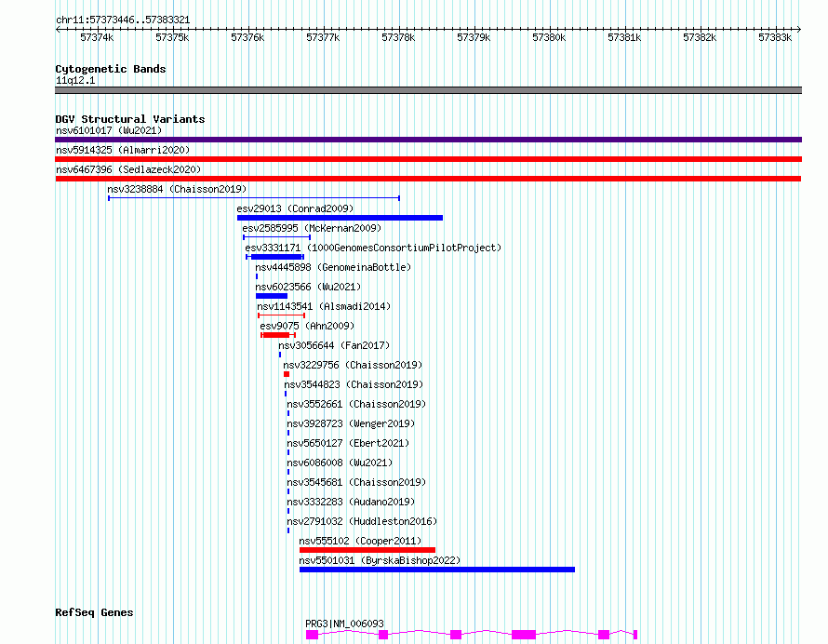
Task: Click the 57374k ruler tick label
Action: tap(97, 37)
